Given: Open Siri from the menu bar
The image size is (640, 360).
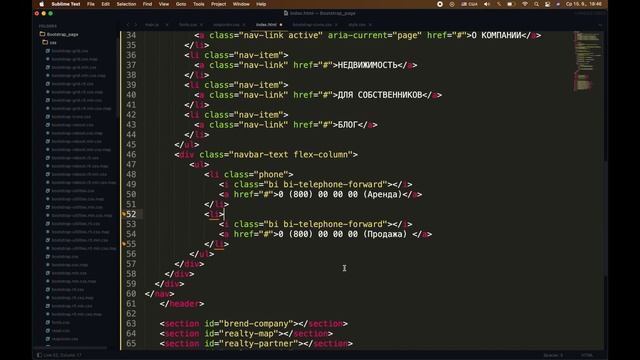Looking at the screenshot, I should click(558, 4).
